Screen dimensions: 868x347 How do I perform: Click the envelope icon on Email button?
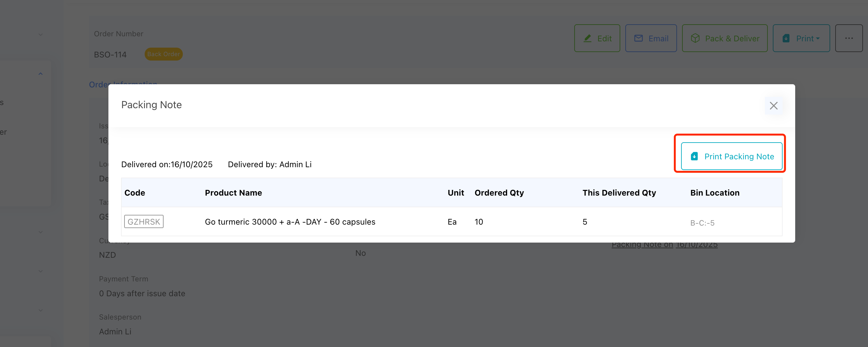pyautogui.click(x=638, y=38)
